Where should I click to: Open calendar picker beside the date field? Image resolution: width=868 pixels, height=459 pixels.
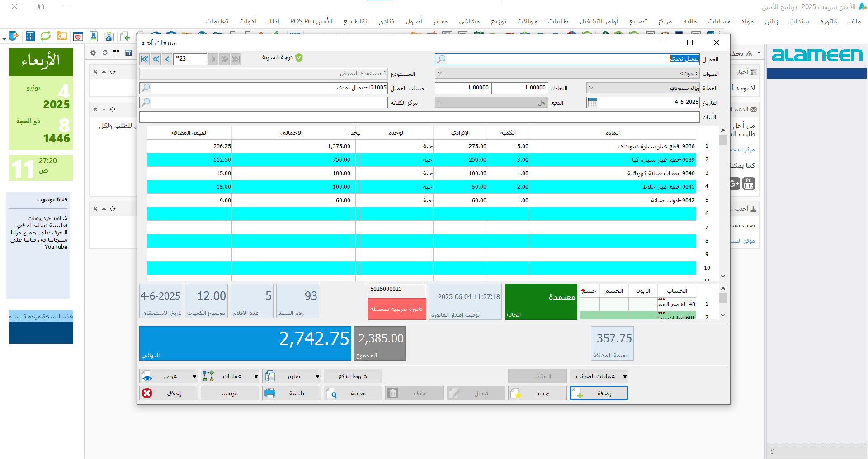tap(592, 103)
